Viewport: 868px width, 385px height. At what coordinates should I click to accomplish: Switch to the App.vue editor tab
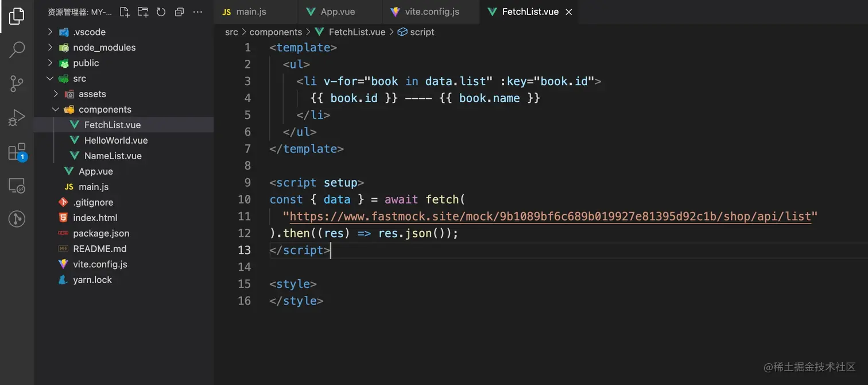coord(340,11)
